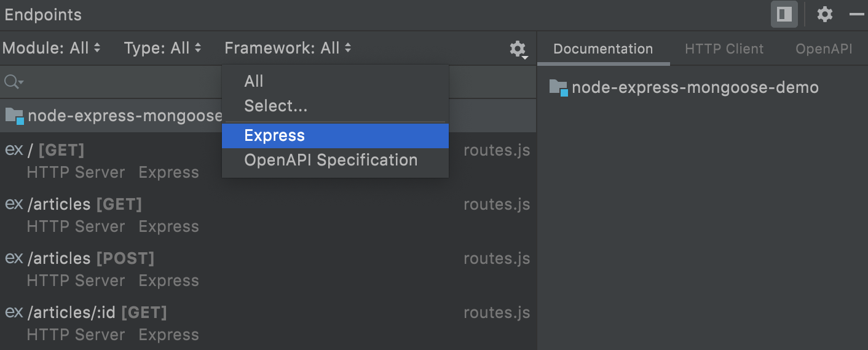Image resolution: width=868 pixels, height=350 pixels.
Task: Open the Endpoints tool window settings gear
Action: point(824,14)
